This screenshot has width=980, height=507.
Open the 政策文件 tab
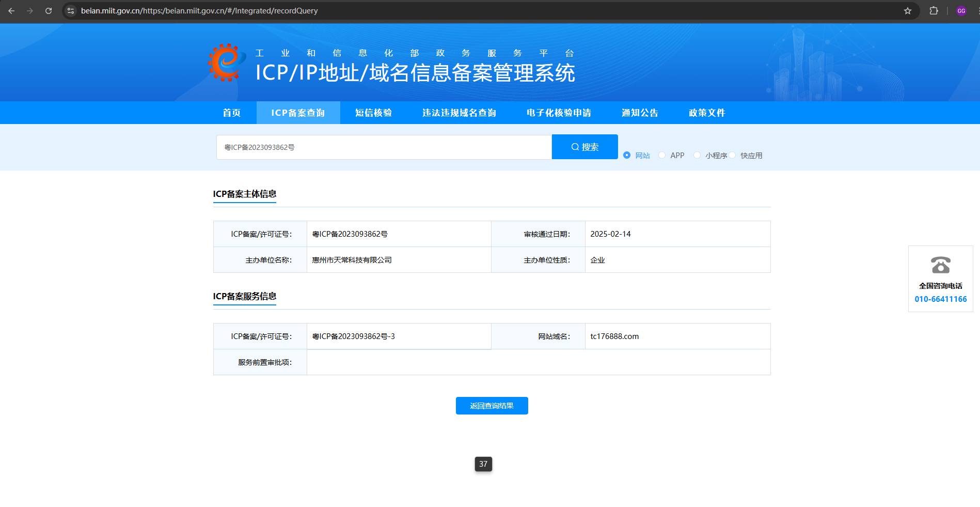(x=707, y=113)
